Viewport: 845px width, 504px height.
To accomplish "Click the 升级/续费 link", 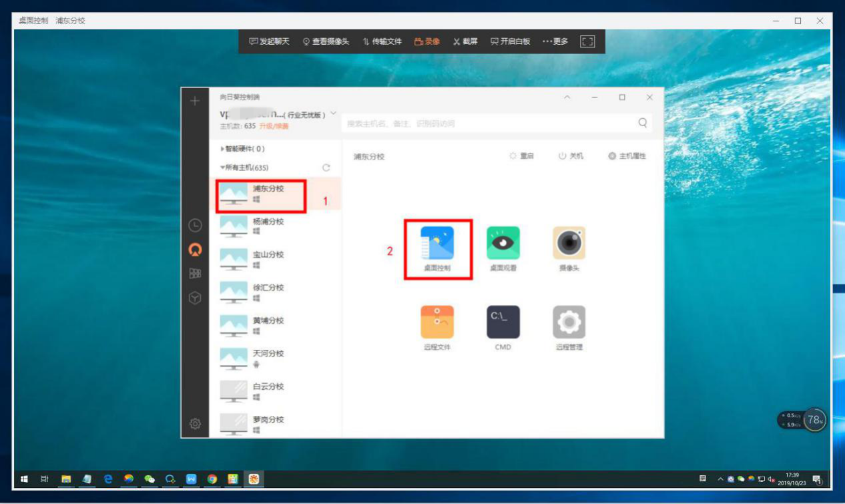I will 274,126.
